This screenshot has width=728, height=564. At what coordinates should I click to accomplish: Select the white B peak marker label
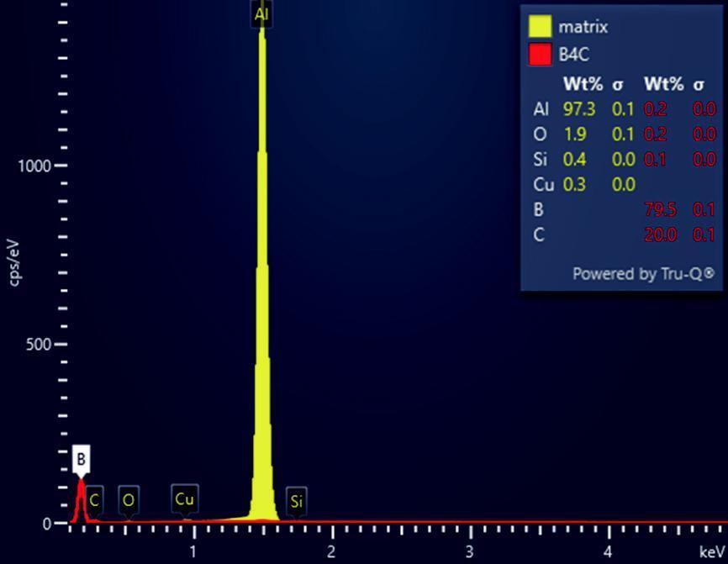[81, 459]
